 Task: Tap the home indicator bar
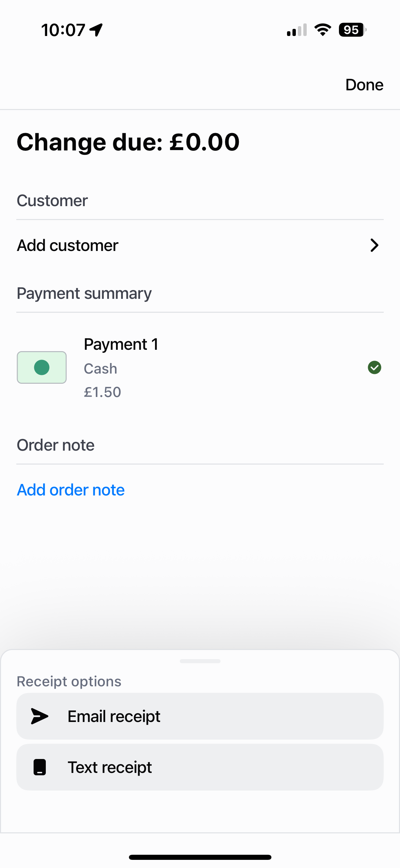tap(200, 857)
